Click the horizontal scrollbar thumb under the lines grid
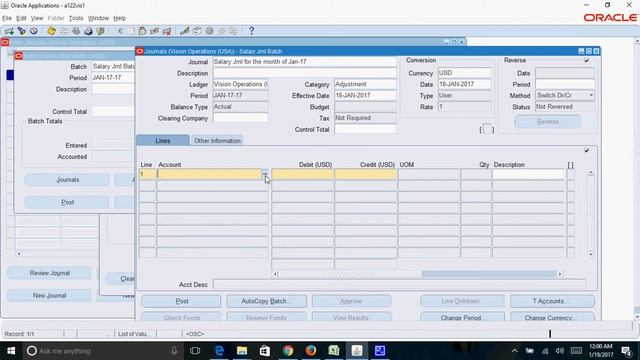This screenshot has width=640, height=360. [489, 274]
